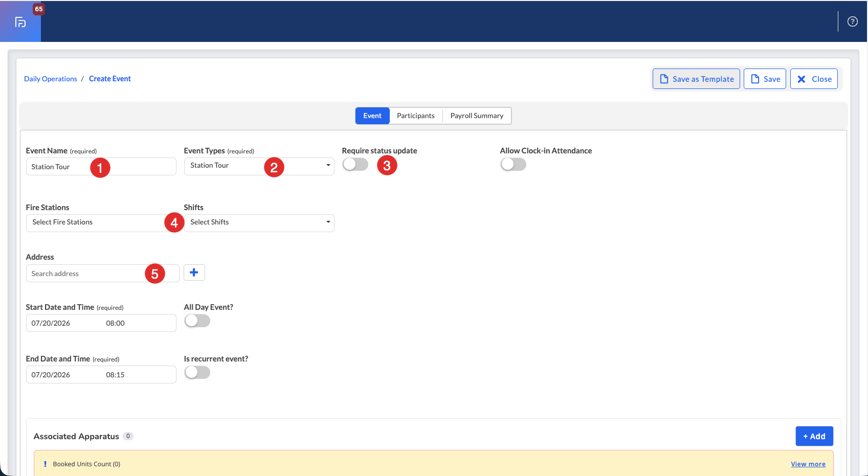The height and width of the screenshot is (476, 868).
Task: Open the Event Types dropdown
Action: pos(259,166)
